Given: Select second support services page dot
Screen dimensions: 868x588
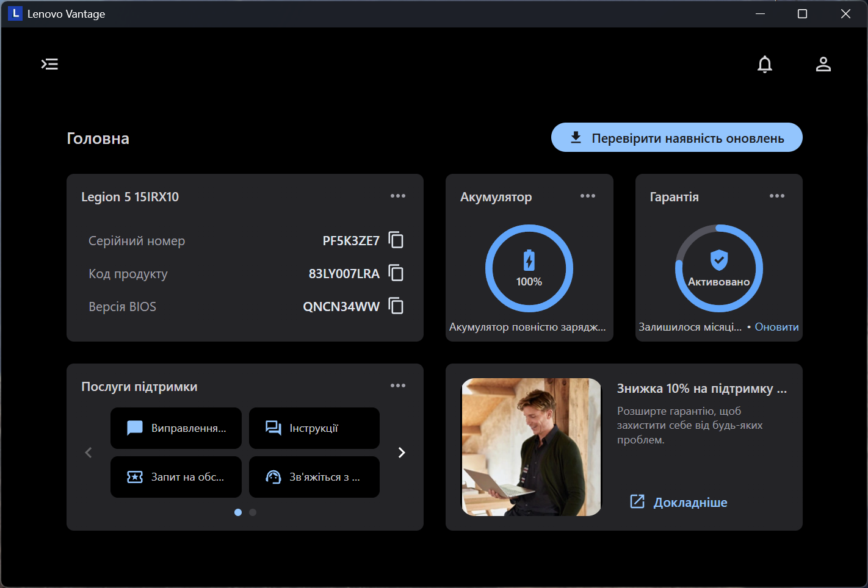Looking at the screenshot, I should click(x=253, y=512).
